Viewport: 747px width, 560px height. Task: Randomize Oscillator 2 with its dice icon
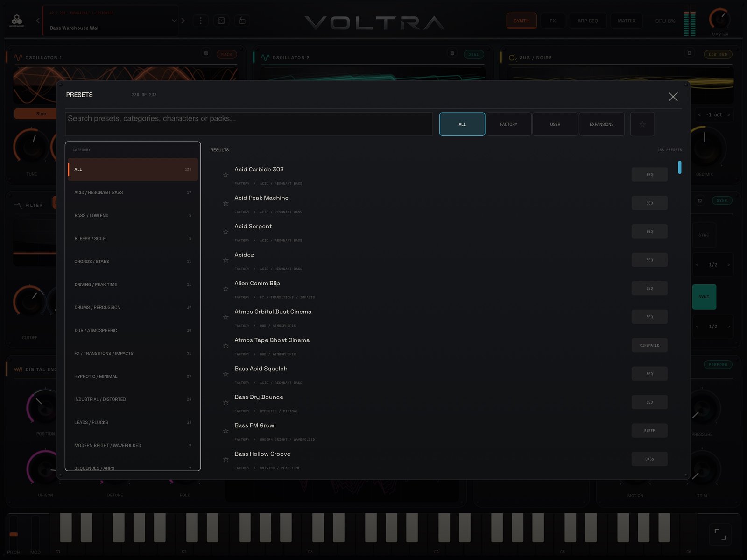[x=452, y=53]
